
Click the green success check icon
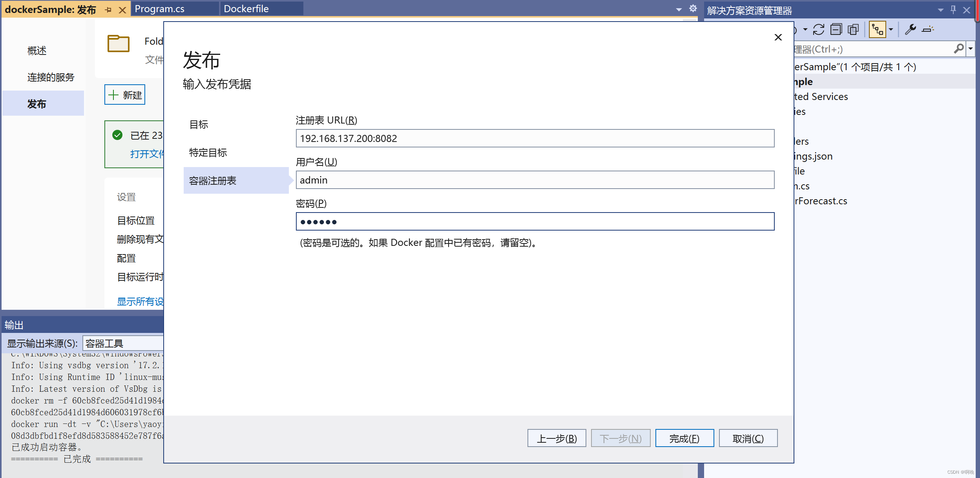point(117,135)
